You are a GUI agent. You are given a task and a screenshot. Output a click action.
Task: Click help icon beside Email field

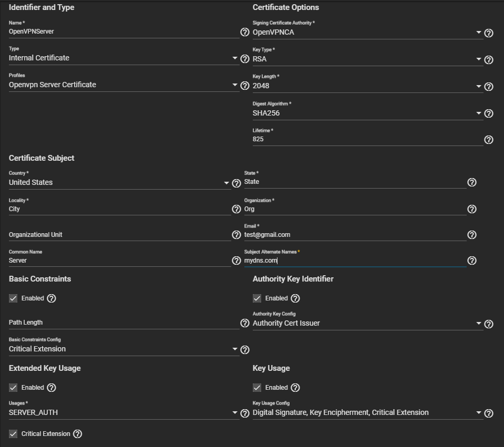472,235
